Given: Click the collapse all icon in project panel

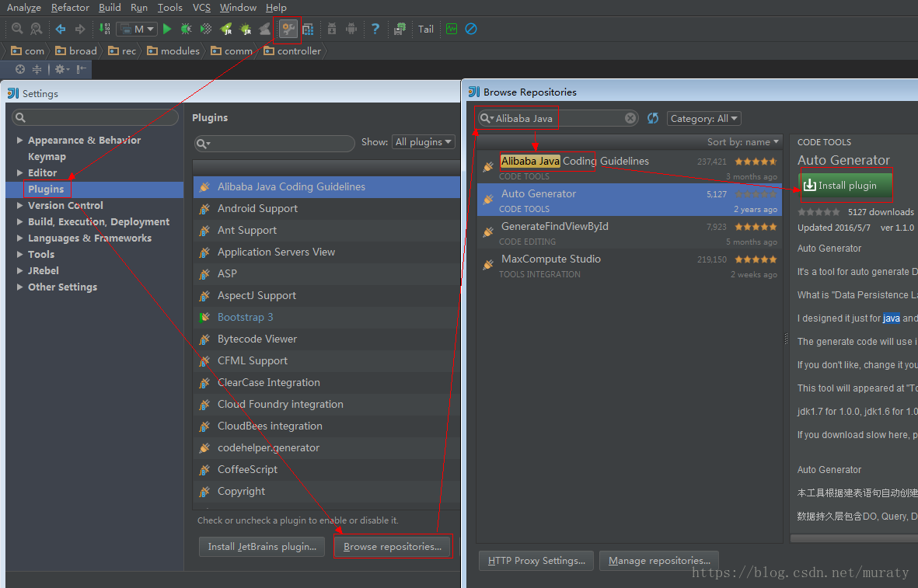Looking at the screenshot, I should [37, 69].
